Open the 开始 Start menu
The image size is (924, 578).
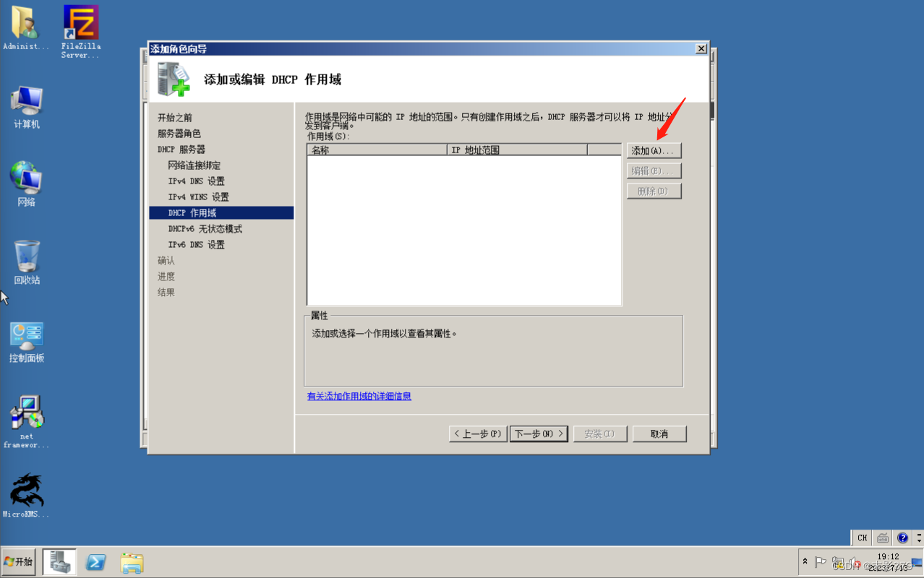19,562
